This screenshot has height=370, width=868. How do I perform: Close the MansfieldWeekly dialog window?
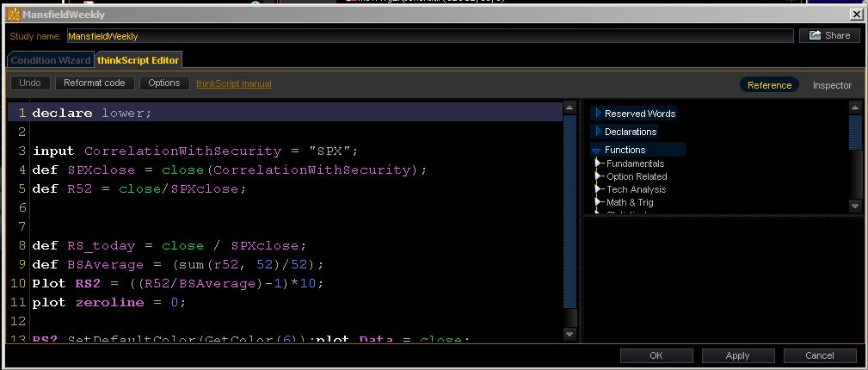point(855,15)
